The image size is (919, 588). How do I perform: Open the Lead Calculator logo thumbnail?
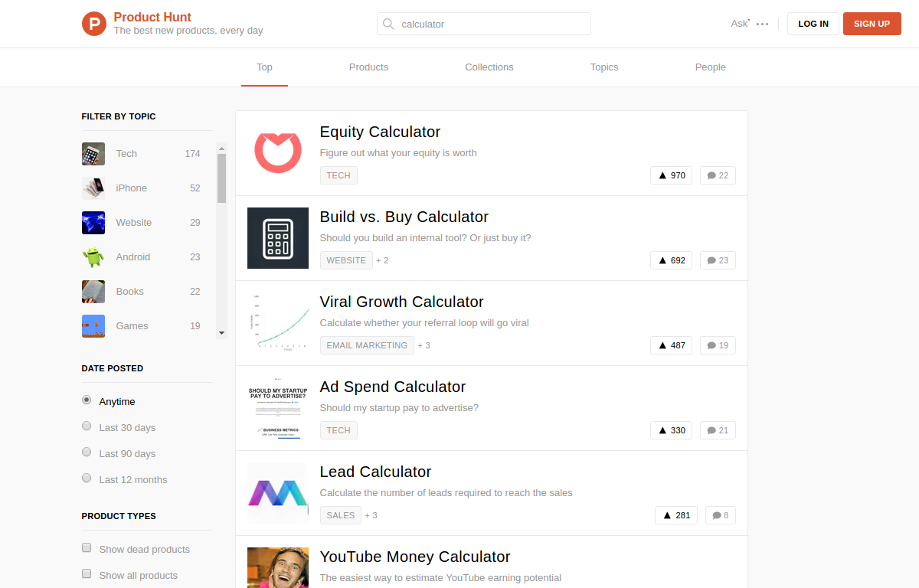click(278, 493)
